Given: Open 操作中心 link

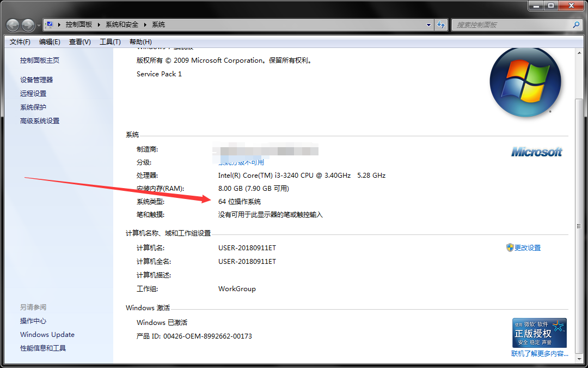Looking at the screenshot, I should [x=33, y=321].
